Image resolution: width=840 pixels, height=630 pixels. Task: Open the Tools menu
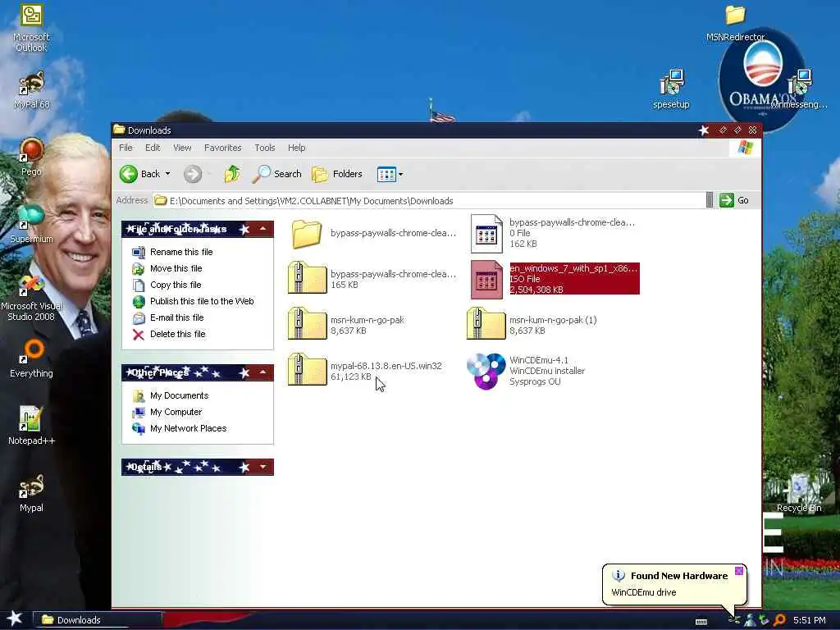point(265,148)
